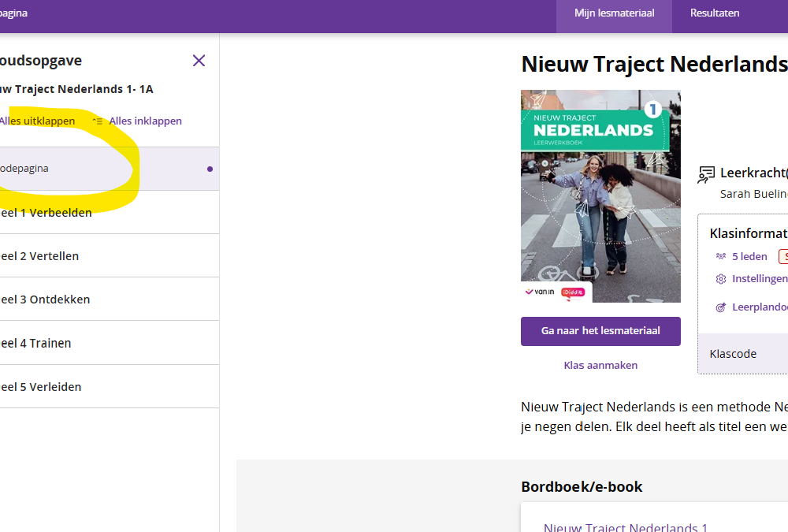
Task: Expand Deel 3 Ontdekken
Action: [x=45, y=299]
